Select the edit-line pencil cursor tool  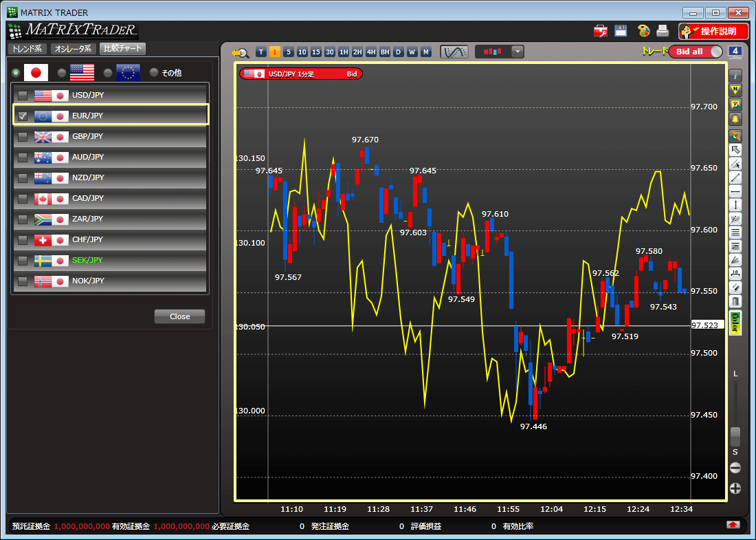click(x=735, y=164)
